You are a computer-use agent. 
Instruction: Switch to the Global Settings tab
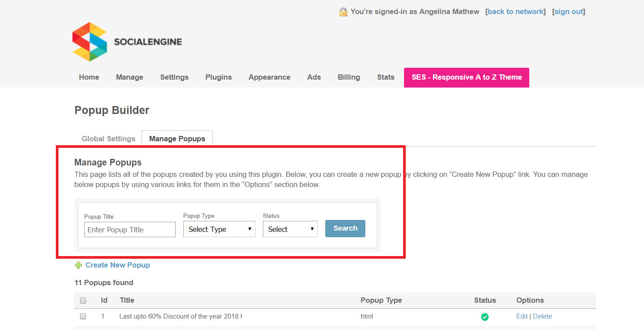tap(108, 138)
